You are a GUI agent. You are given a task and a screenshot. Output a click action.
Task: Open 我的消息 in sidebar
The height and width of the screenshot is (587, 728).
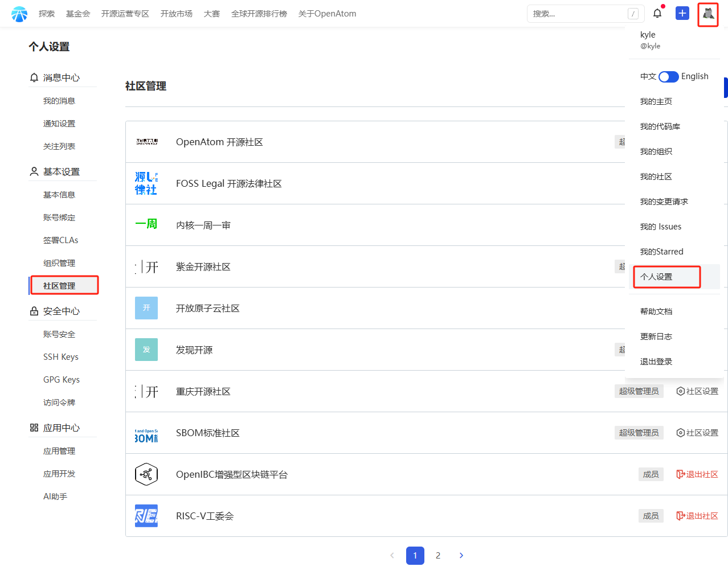pos(59,101)
